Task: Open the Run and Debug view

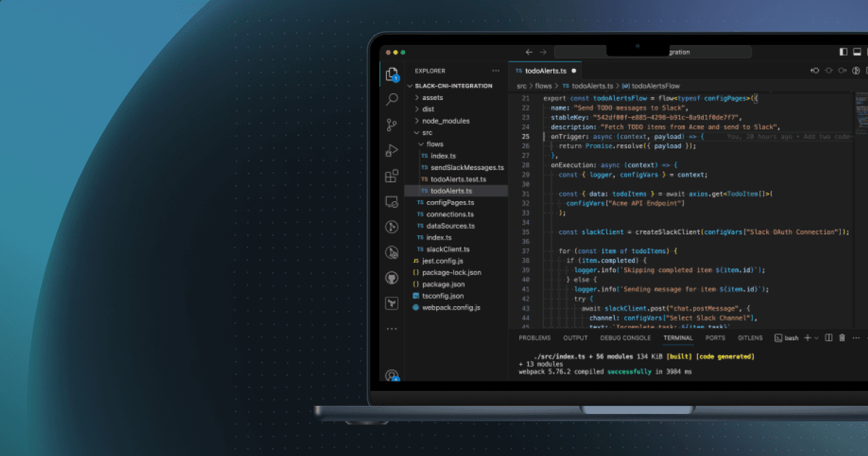Action: [x=392, y=150]
